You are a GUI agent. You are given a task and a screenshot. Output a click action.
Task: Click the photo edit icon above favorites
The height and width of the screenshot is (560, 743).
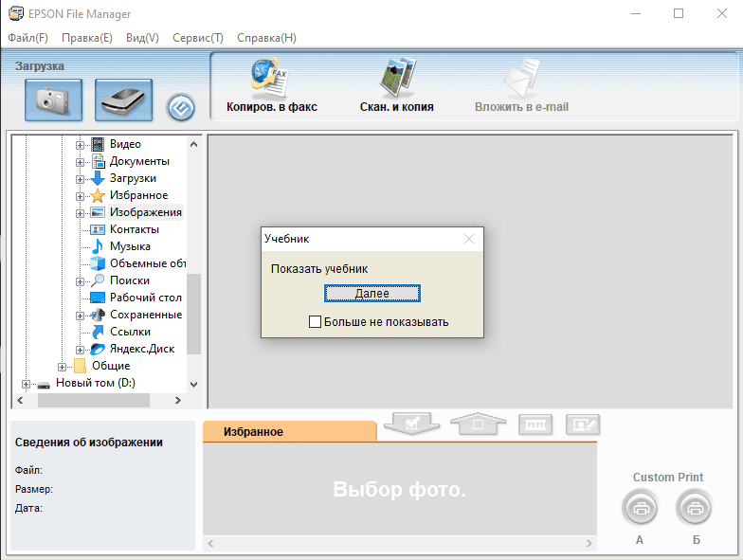pyautogui.click(x=583, y=425)
